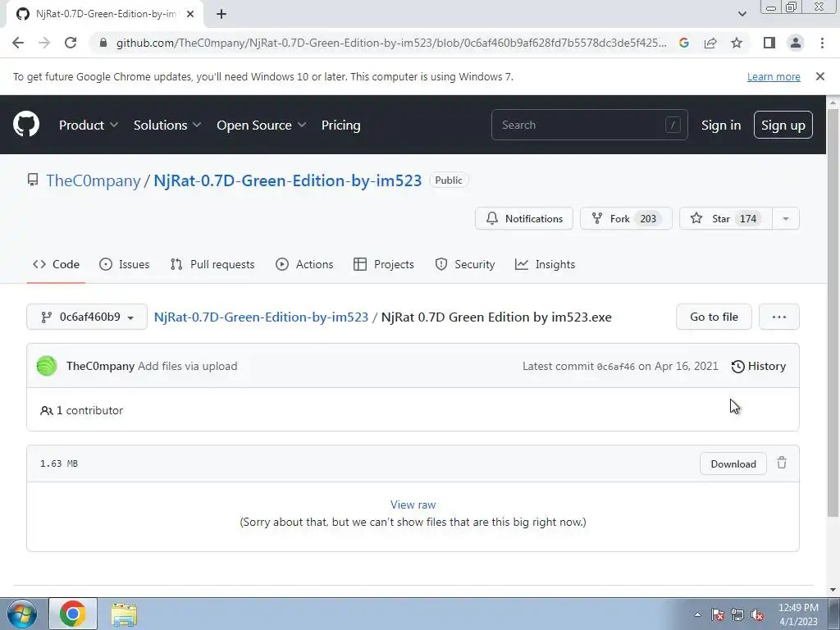Open TheC0mpany owner profile link

pos(94,180)
